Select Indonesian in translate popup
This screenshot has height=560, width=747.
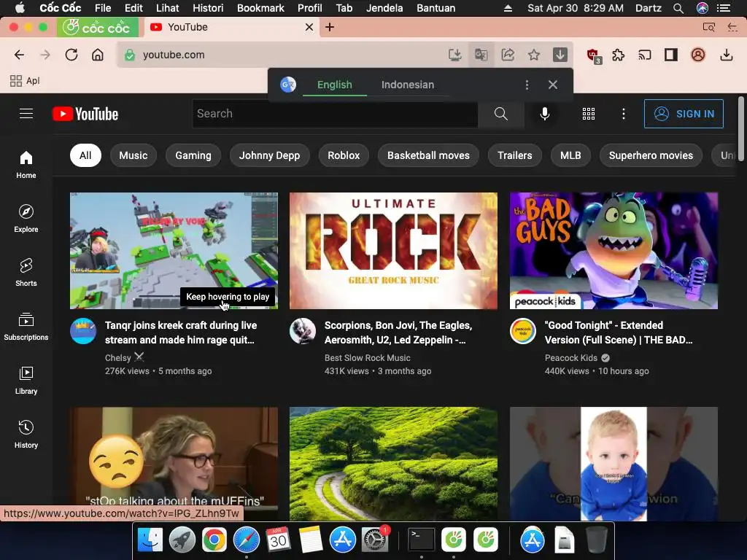[x=408, y=85]
